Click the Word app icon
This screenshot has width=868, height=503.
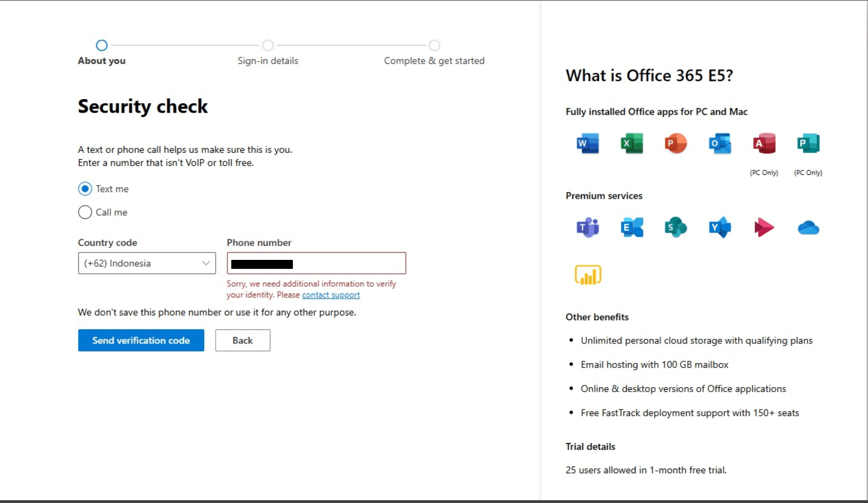[x=588, y=143]
